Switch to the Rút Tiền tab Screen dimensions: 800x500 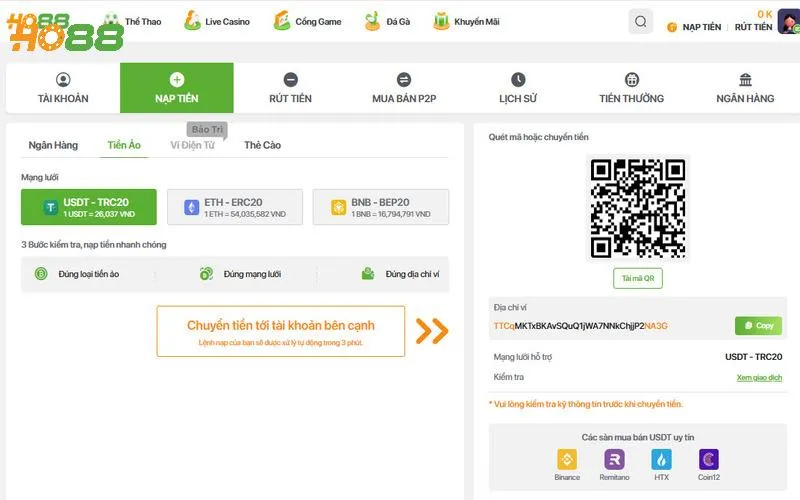[290, 88]
